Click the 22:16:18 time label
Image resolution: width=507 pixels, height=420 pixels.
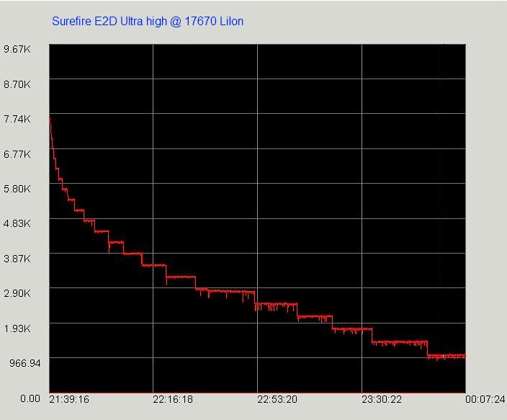(x=173, y=399)
